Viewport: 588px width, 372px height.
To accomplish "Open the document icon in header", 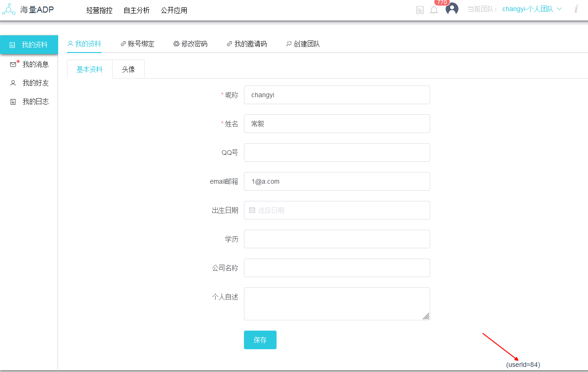I will (420, 10).
